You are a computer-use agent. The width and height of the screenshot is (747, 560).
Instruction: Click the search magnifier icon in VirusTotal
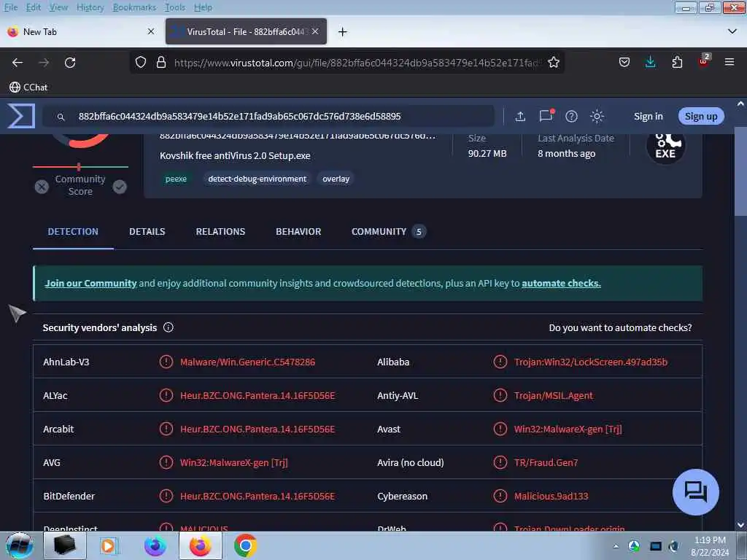[x=61, y=117]
